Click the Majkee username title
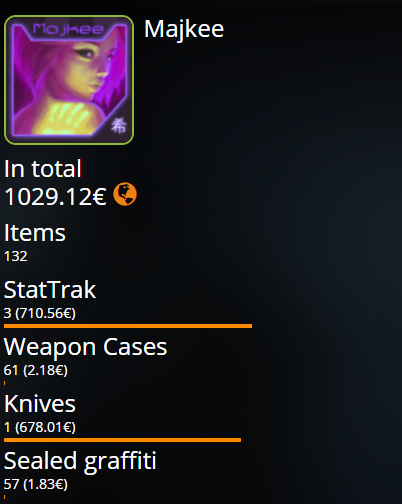402x504 pixels. (x=184, y=29)
